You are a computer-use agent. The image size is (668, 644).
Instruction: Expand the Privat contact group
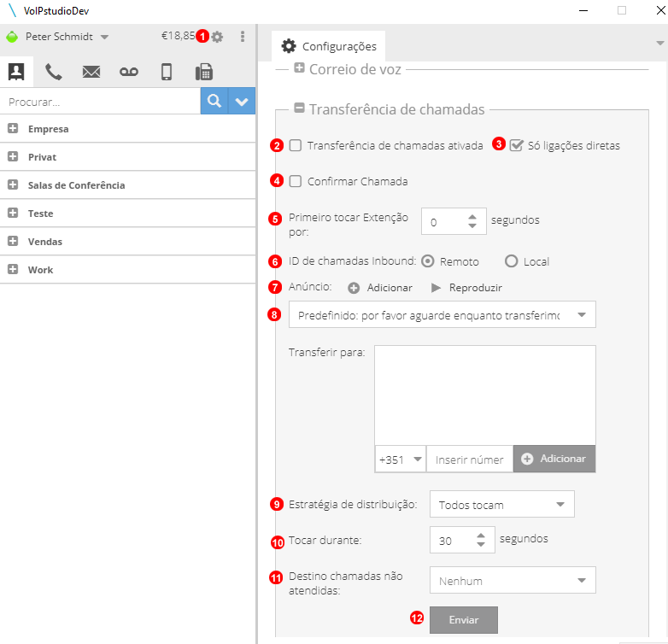coord(13,156)
